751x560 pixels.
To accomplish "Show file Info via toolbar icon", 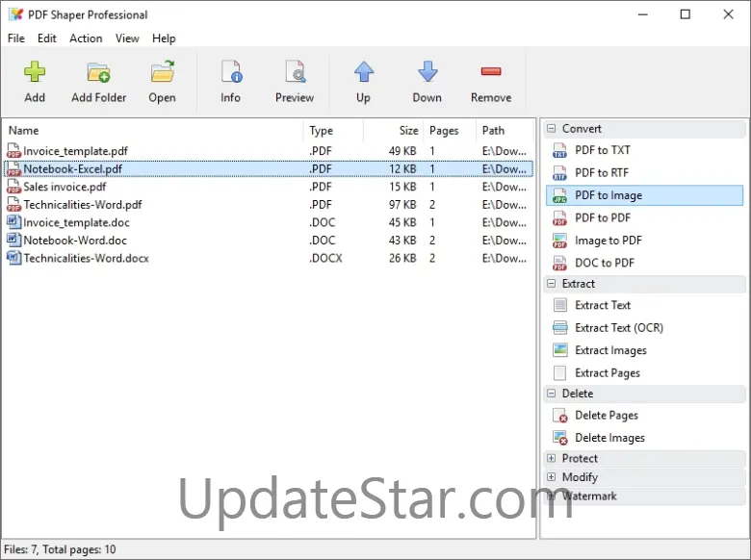I will click(231, 72).
